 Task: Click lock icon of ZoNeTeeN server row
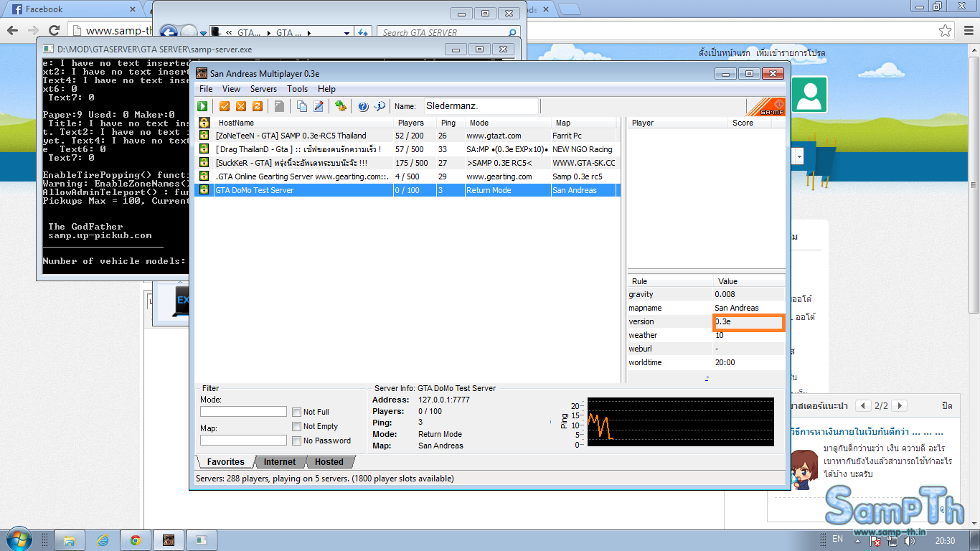pyautogui.click(x=204, y=136)
